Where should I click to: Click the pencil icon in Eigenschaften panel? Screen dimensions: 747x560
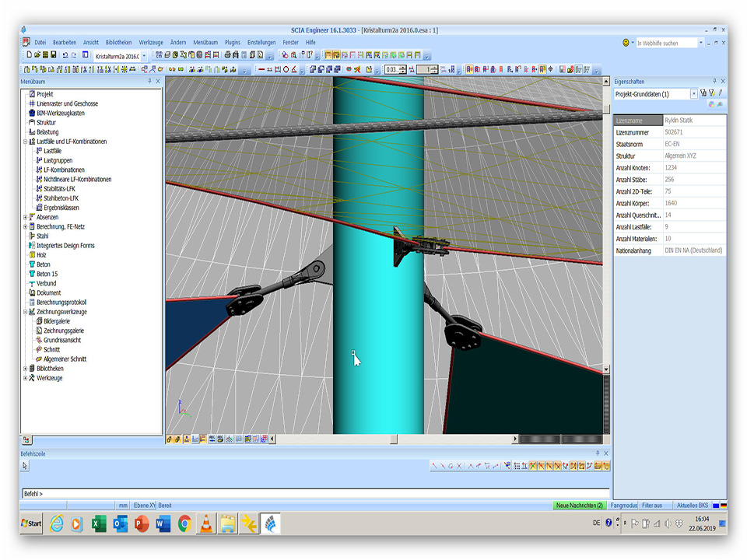721,93
